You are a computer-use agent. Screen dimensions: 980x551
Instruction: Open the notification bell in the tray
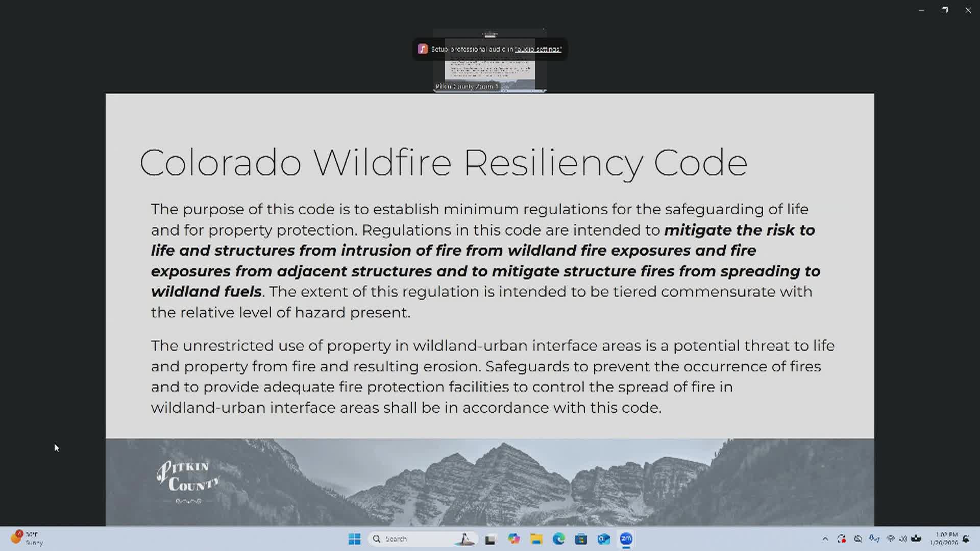(x=966, y=539)
